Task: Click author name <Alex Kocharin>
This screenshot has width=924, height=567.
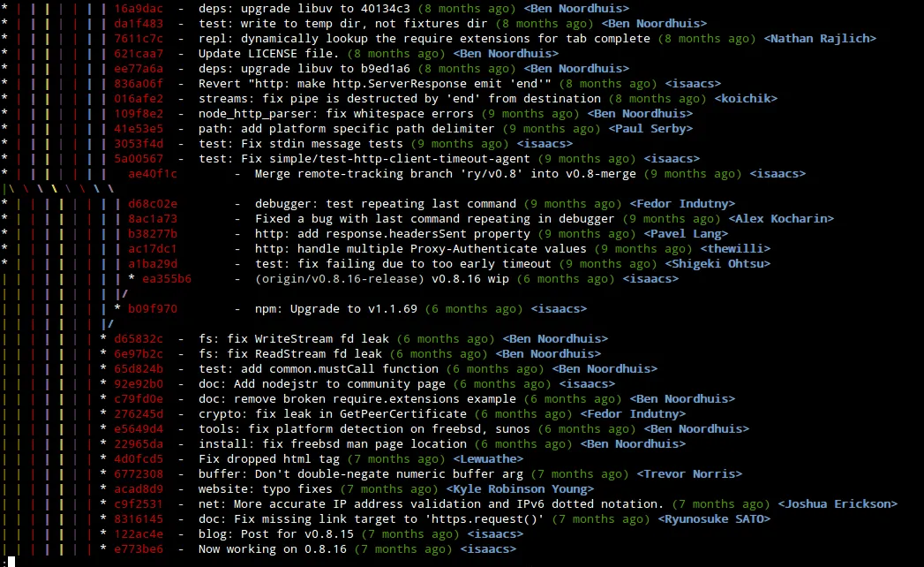Action: click(x=781, y=219)
